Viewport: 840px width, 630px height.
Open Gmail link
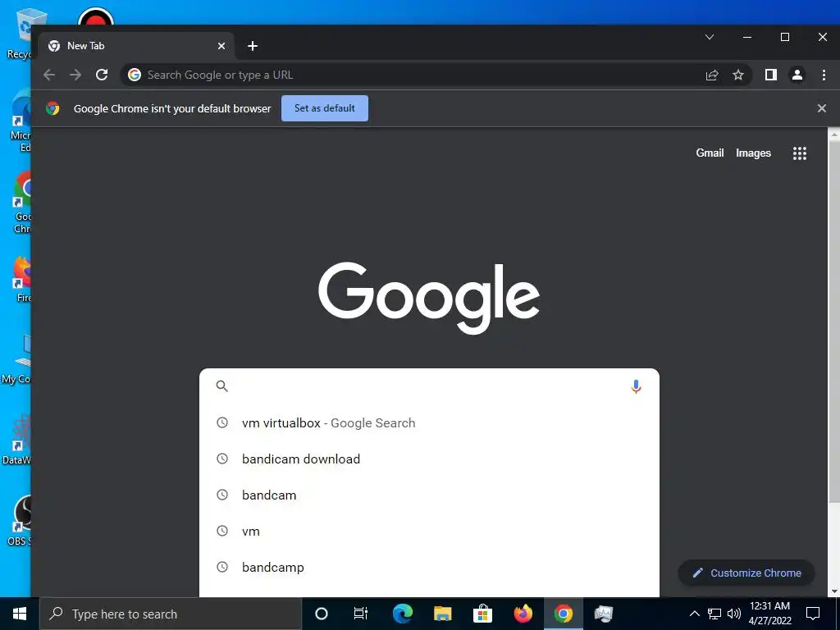point(710,153)
